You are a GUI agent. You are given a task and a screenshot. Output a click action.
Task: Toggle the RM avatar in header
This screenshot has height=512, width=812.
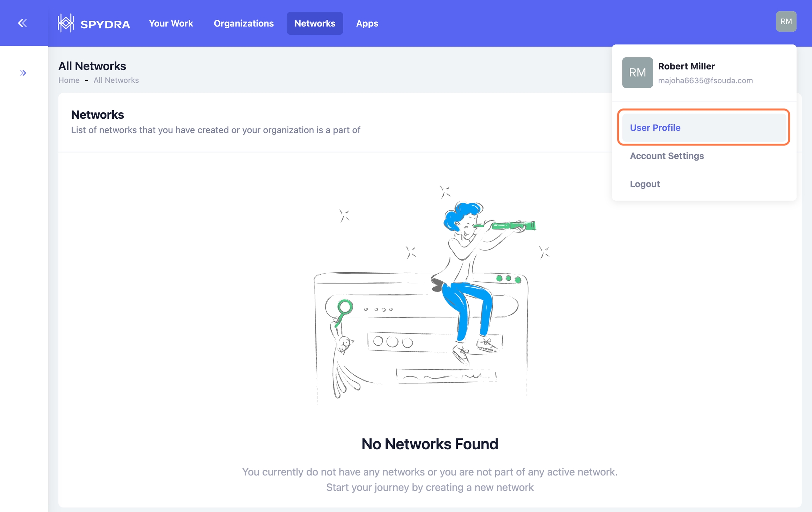point(786,21)
